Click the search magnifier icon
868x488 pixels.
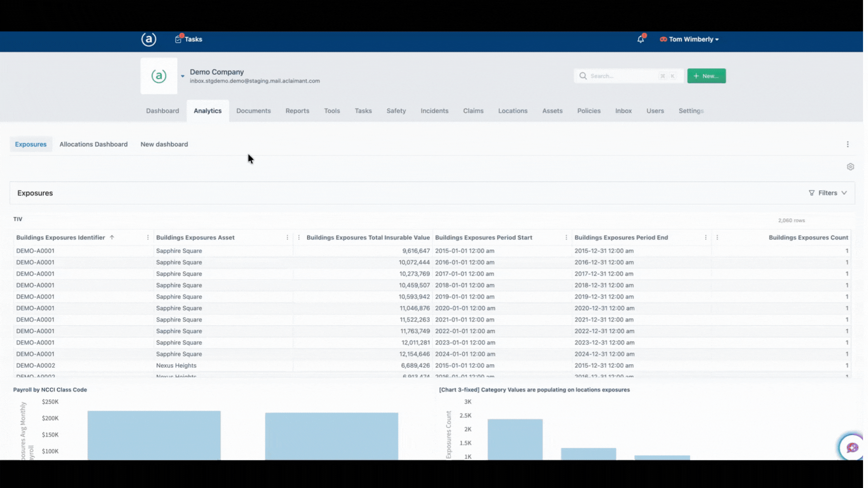(x=583, y=76)
